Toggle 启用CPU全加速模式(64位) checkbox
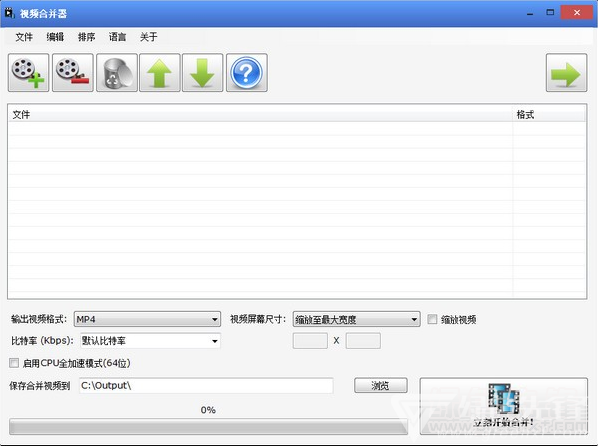 point(14,363)
